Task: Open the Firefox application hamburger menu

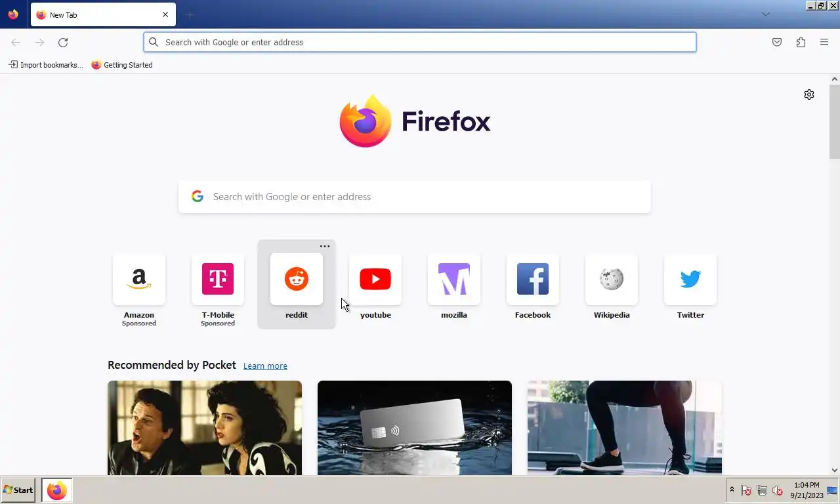Action: coord(824,42)
